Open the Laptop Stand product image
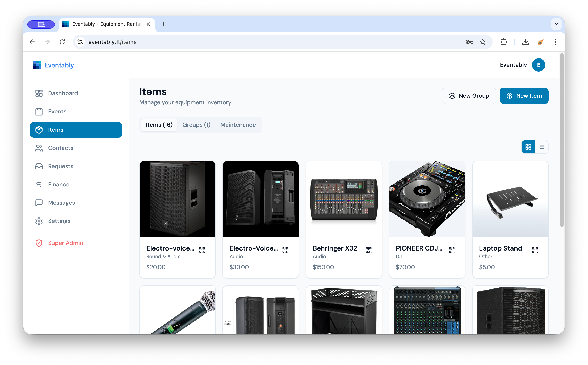The height and width of the screenshot is (365, 588). pos(510,199)
